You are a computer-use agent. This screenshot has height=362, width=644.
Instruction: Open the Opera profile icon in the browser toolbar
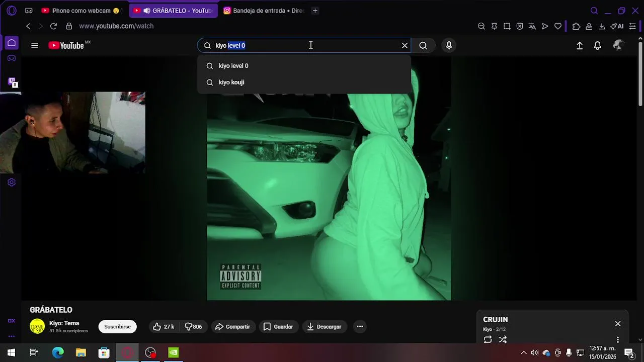click(589, 26)
